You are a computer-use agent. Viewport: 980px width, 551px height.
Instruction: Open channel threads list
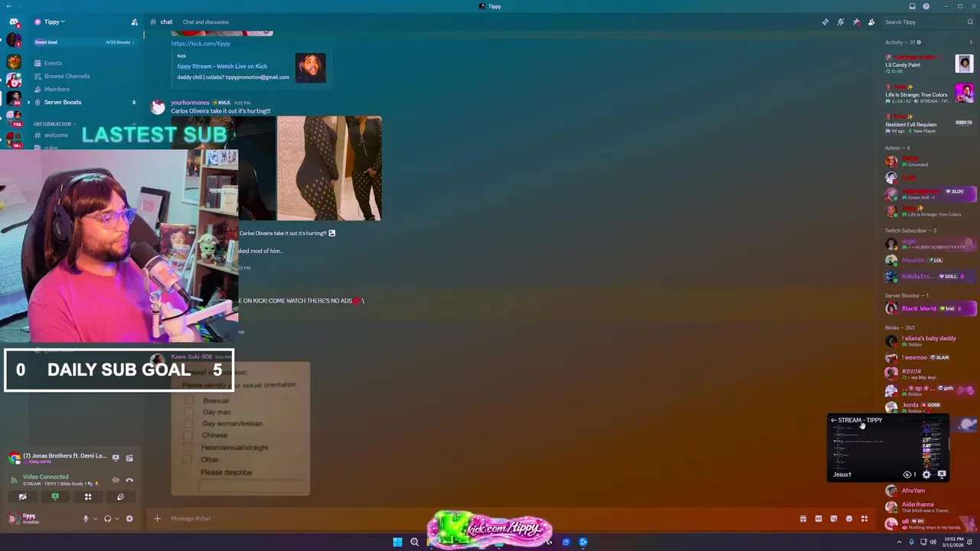click(825, 22)
